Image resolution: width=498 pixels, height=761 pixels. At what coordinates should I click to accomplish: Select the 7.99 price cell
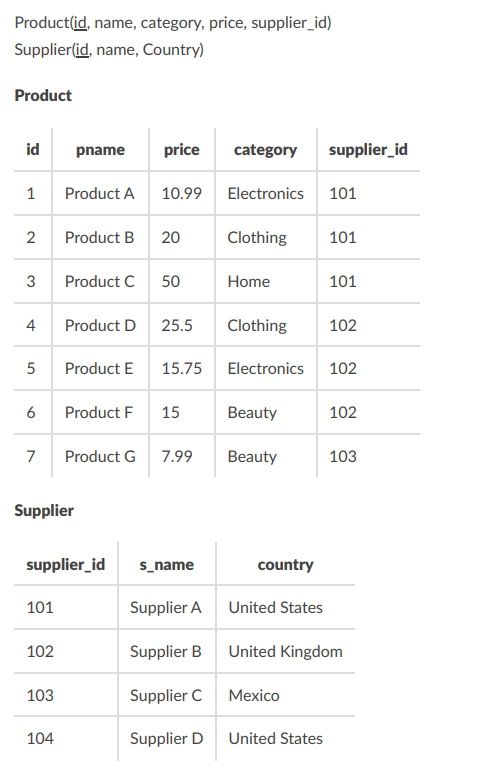tap(177, 456)
